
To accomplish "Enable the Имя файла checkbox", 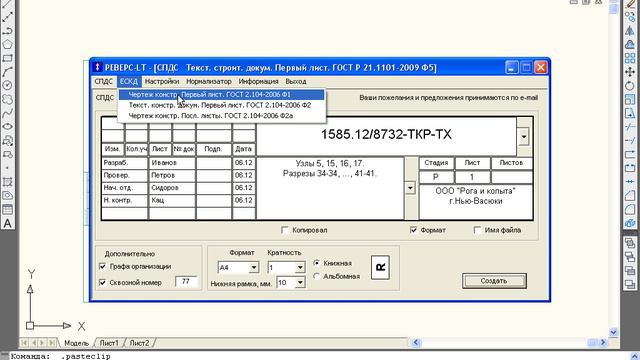I will [477, 230].
